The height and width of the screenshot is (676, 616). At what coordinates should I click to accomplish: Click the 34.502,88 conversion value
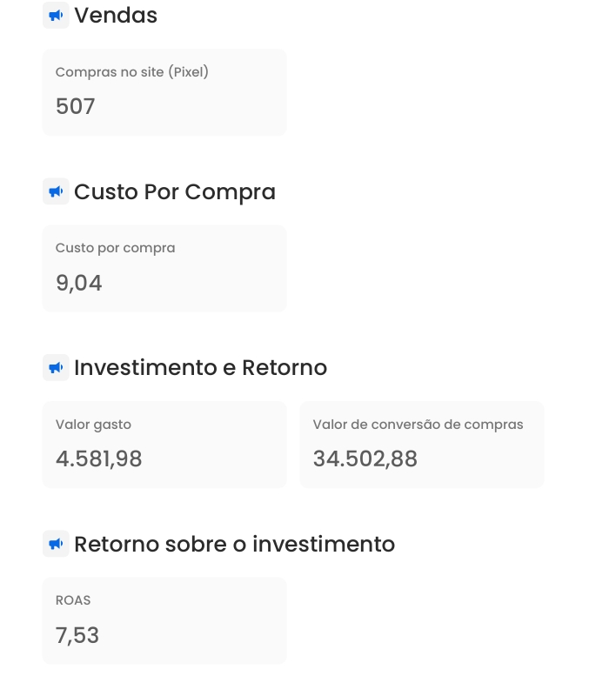pyautogui.click(x=365, y=458)
